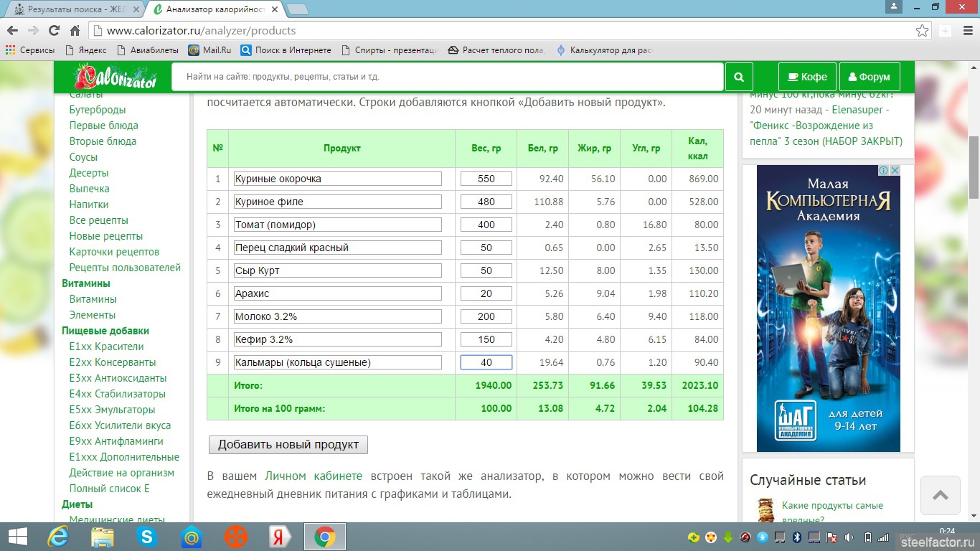Screen dimensions: 980x551
Task: Click the Elenasuper user link
Action: [x=857, y=110]
